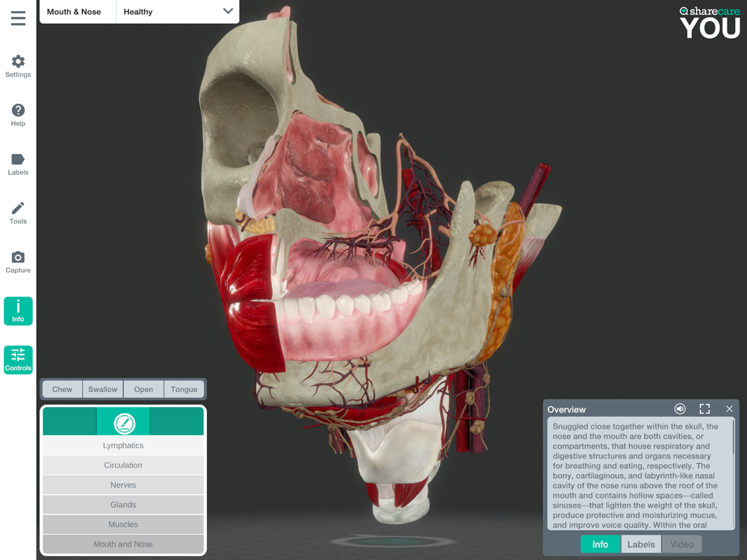
Task: Expand Overview panel to fullscreen
Action: click(704, 409)
